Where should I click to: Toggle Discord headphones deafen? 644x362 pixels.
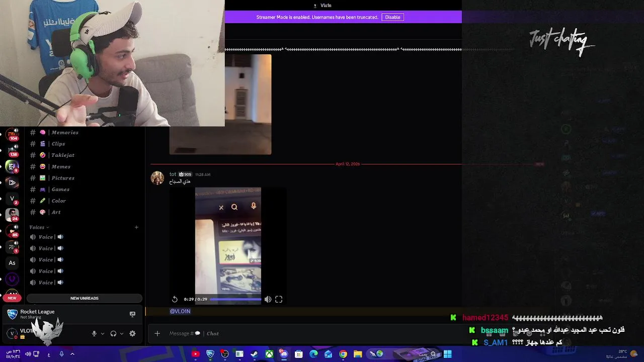pyautogui.click(x=113, y=333)
